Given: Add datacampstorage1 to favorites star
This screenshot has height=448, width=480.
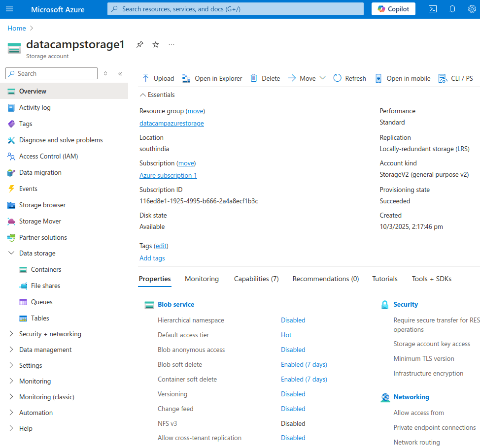Looking at the screenshot, I should point(156,44).
